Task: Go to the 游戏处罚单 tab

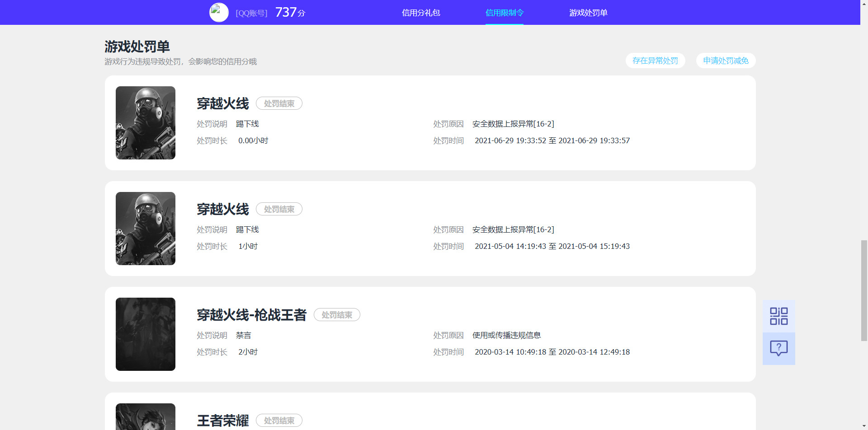Action: (588, 13)
